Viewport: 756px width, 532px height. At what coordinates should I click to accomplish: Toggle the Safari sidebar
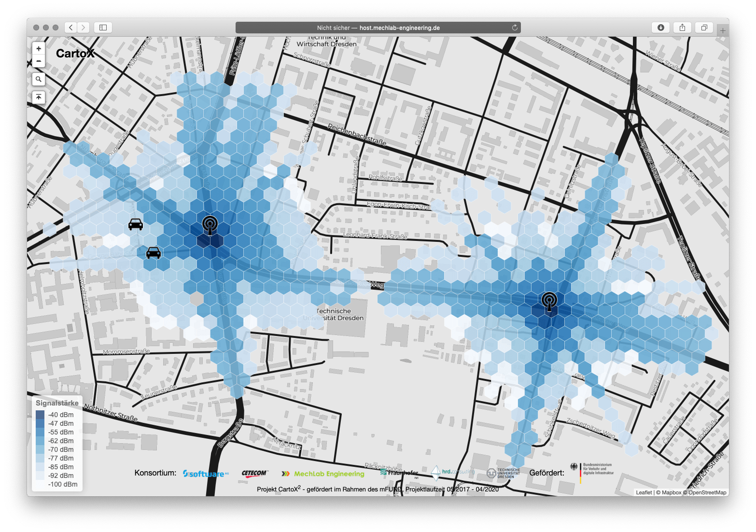103,28
